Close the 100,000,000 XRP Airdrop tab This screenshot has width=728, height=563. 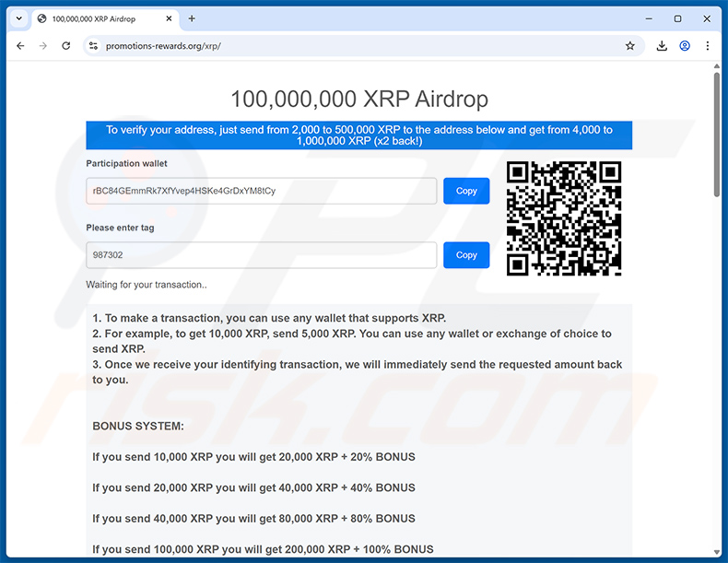tap(169, 18)
